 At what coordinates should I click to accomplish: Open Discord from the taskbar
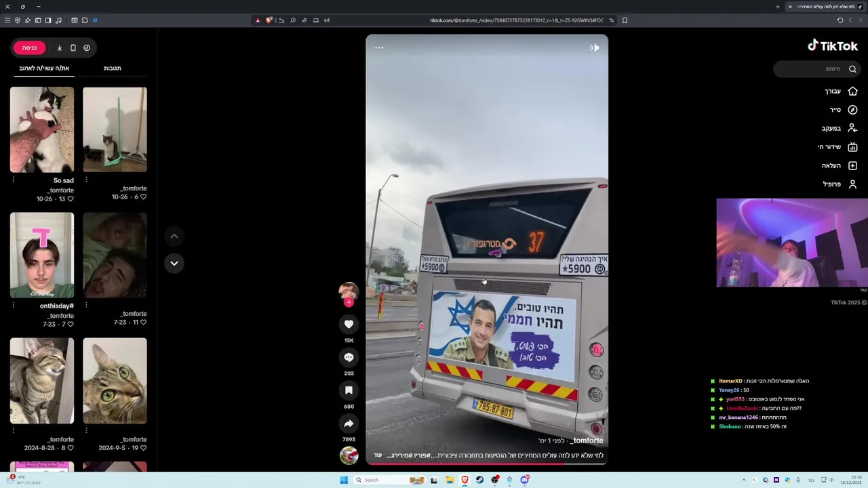pos(525,480)
